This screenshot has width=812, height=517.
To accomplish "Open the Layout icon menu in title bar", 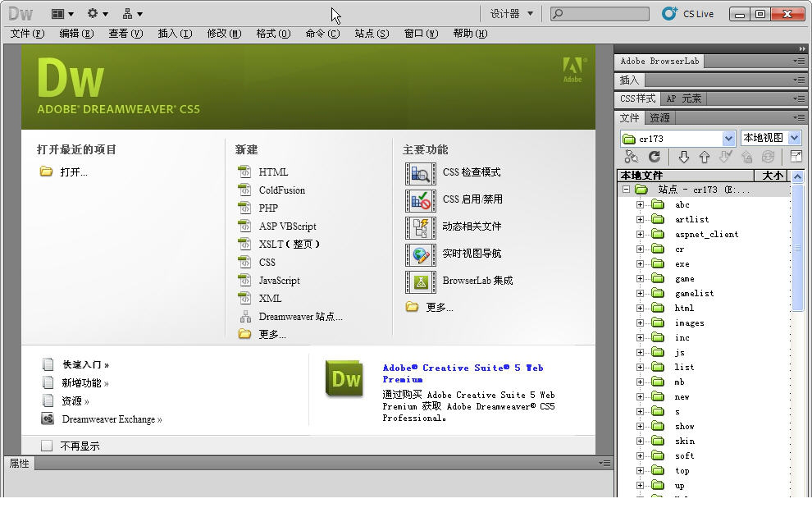I will tap(62, 14).
